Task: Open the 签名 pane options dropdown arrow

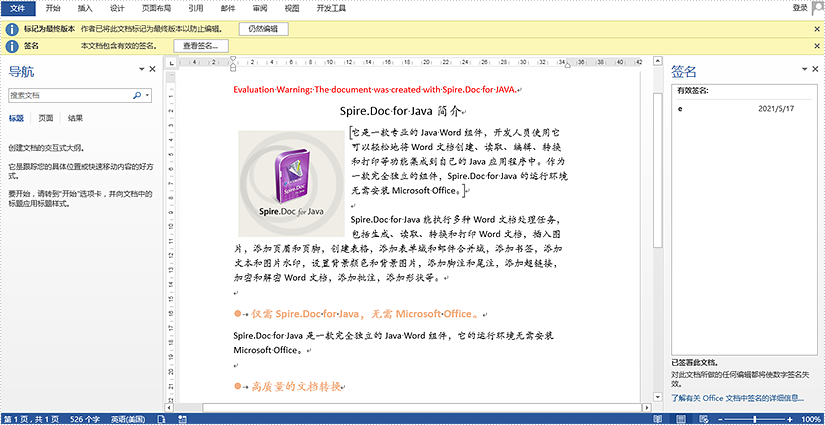Action: [x=804, y=69]
